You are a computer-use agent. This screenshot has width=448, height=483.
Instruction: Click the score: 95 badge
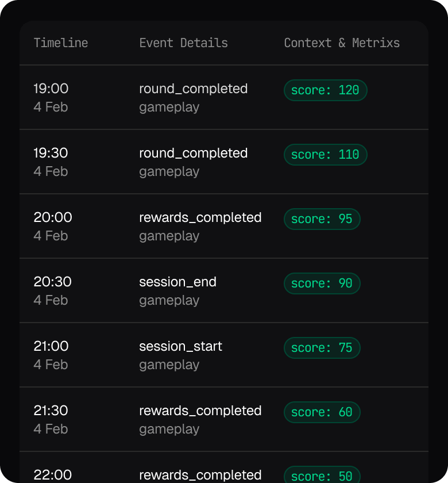coord(322,219)
